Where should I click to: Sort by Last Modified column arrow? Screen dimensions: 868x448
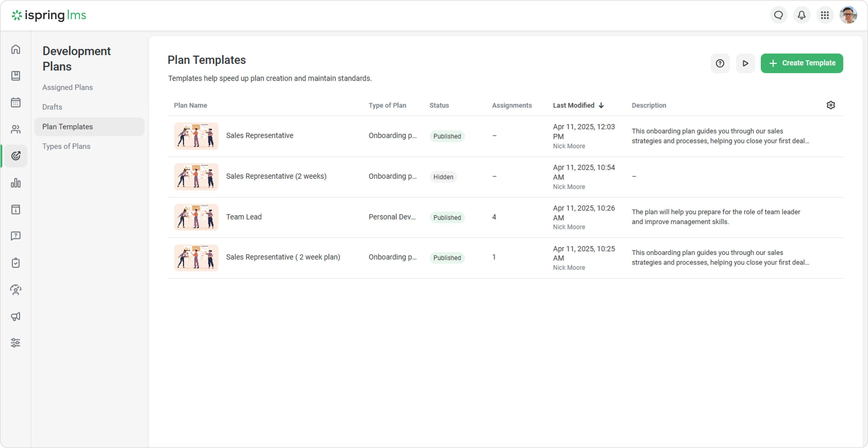coord(601,105)
